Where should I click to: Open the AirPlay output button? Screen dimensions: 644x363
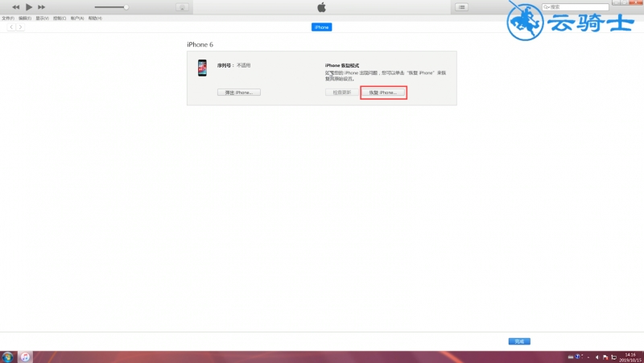click(182, 7)
